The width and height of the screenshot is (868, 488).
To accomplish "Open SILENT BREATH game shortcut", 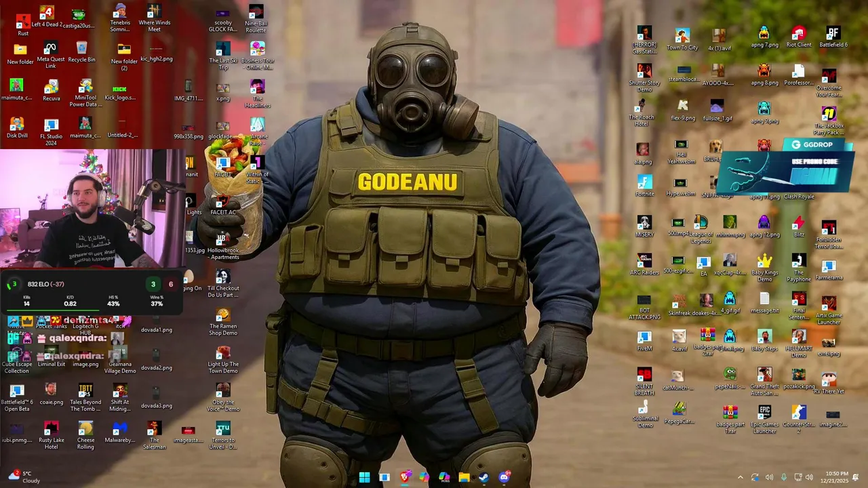I will pyautogui.click(x=644, y=382).
